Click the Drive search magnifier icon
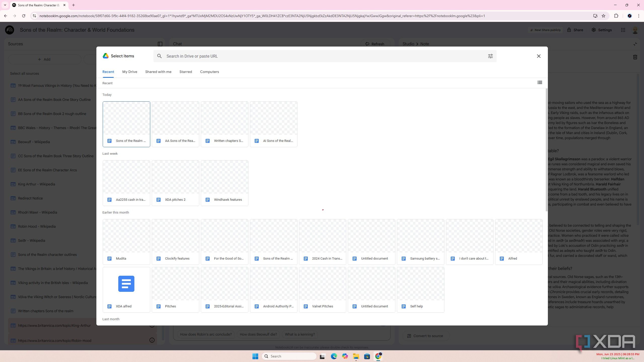 point(159,56)
